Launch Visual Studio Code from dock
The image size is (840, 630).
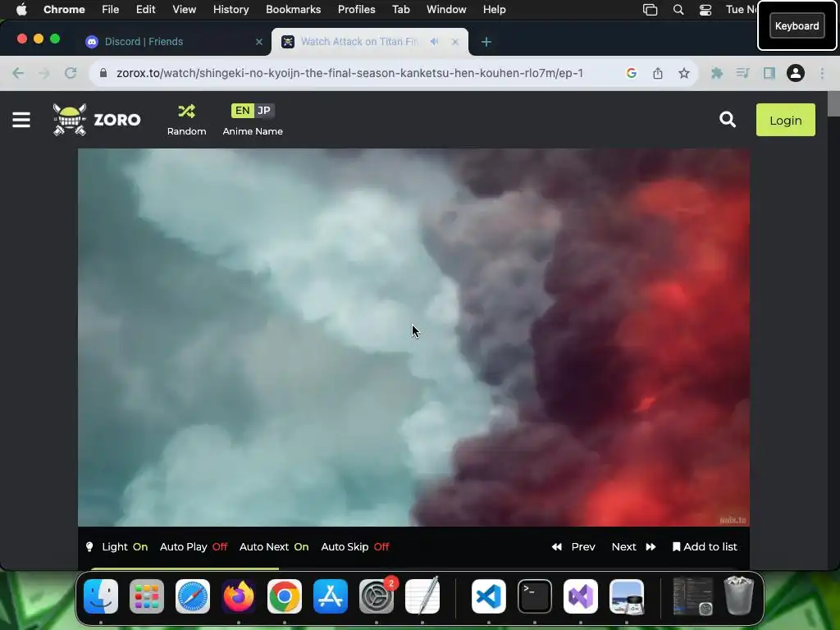point(489,596)
